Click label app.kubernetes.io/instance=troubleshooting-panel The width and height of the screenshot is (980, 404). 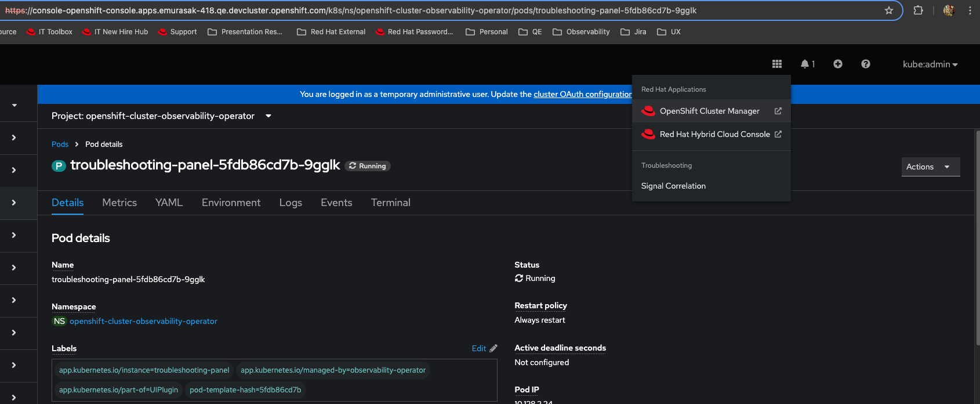click(144, 370)
